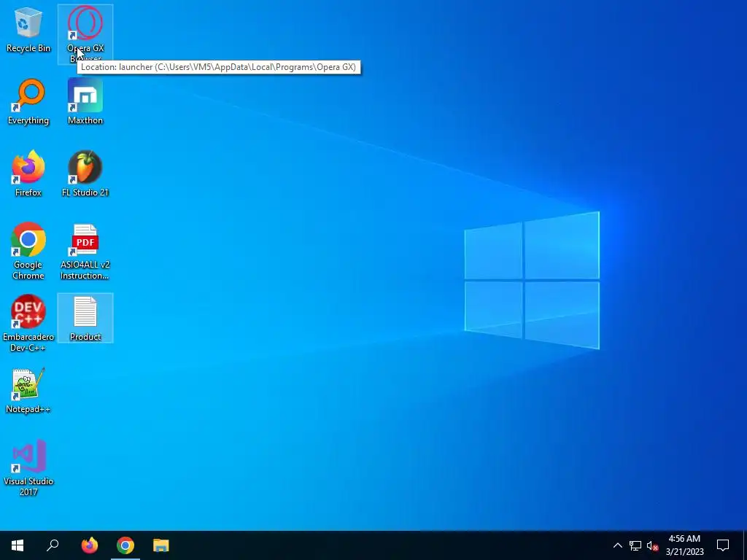The height and width of the screenshot is (560, 747).
Task: Select the Opera GX Browser shortcut
Action: (85, 34)
